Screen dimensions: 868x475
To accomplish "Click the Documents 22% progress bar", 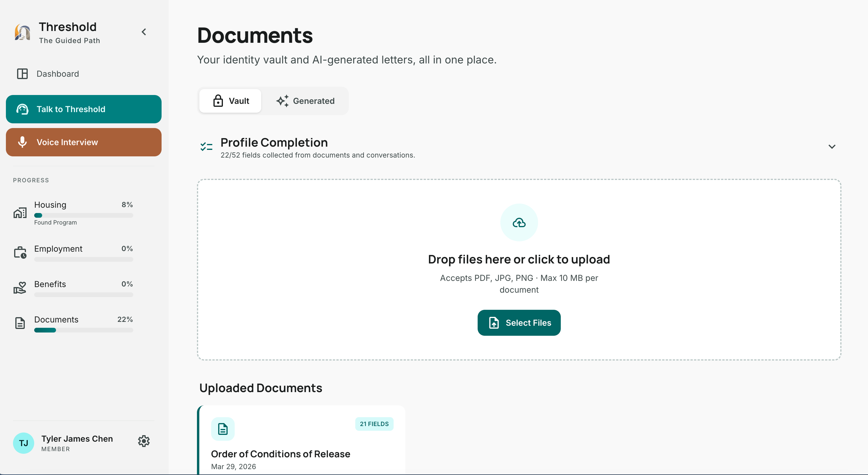I will [x=83, y=330].
